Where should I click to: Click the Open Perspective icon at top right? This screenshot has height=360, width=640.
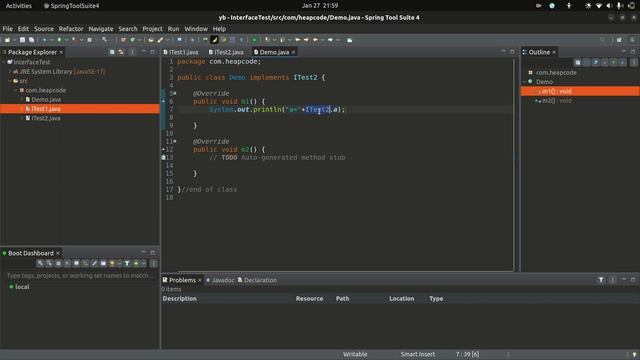pos(619,40)
